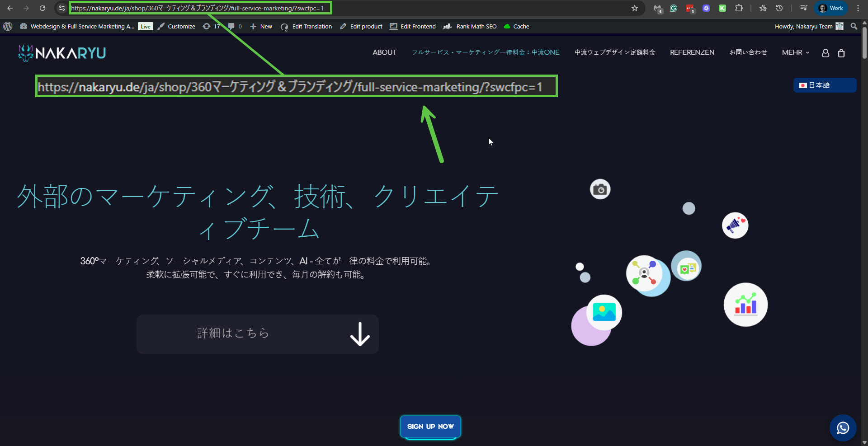Focus the browser address bar URL
This screenshot has width=868, height=446.
coord(197,8)
